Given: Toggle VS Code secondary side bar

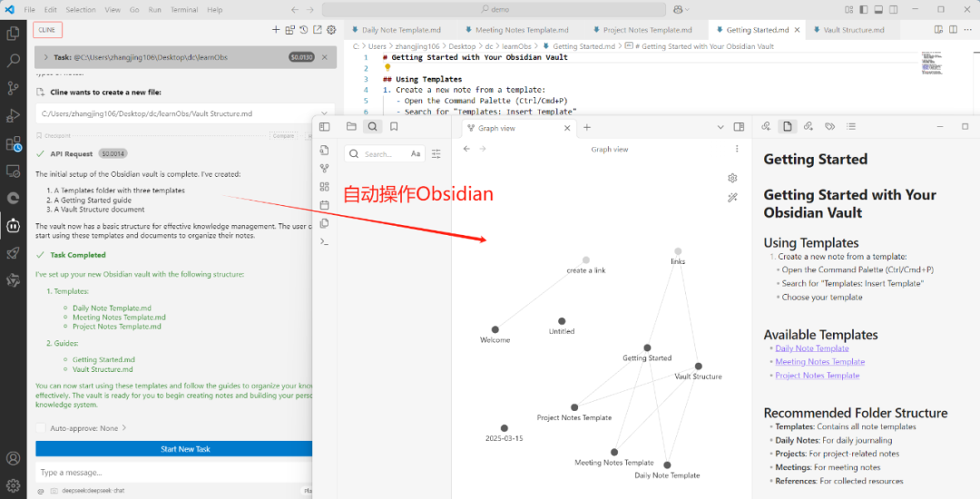Looking at the screenshot, I should pos(894,9).
